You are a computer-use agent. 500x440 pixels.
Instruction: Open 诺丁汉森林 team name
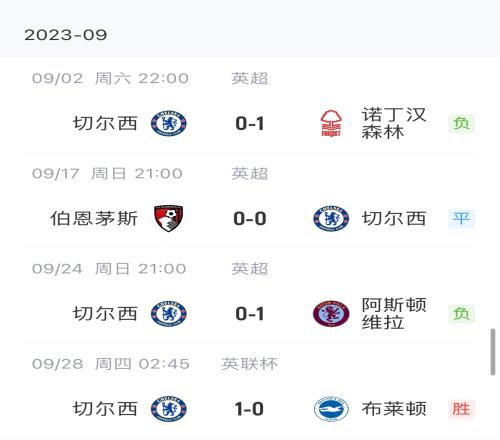[x=394, y=123]
